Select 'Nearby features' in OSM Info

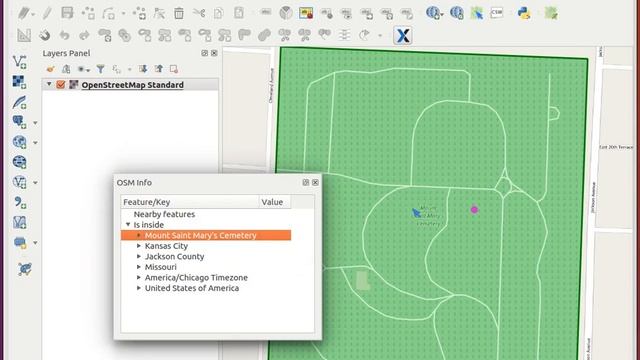coord(164,214)
